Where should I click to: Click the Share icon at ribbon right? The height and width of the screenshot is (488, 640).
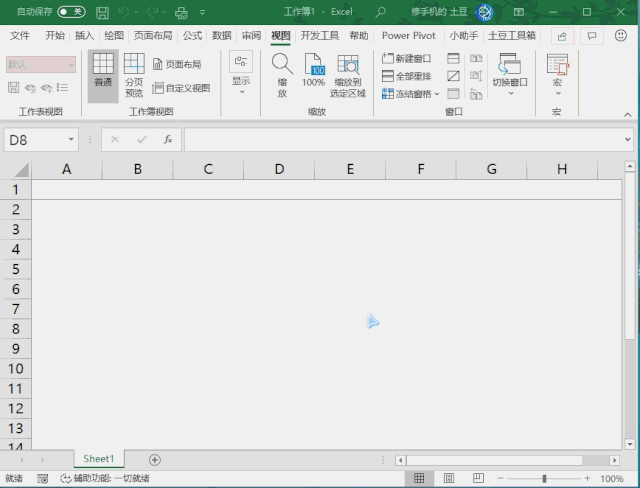point(562,36)
